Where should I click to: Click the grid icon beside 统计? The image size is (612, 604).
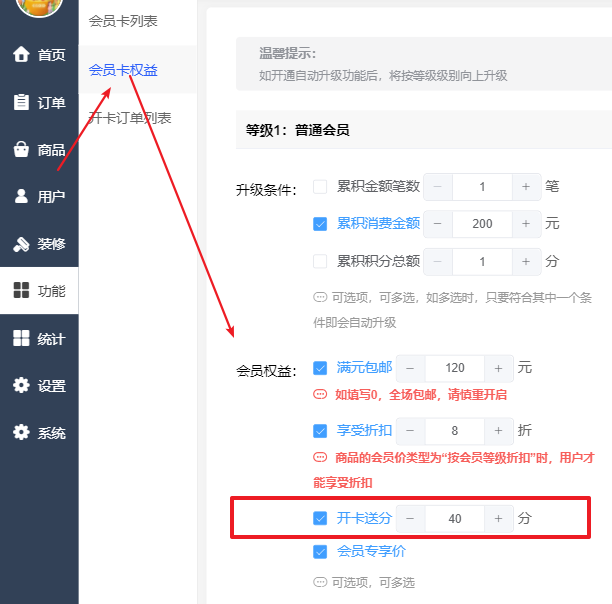[21, 338]
